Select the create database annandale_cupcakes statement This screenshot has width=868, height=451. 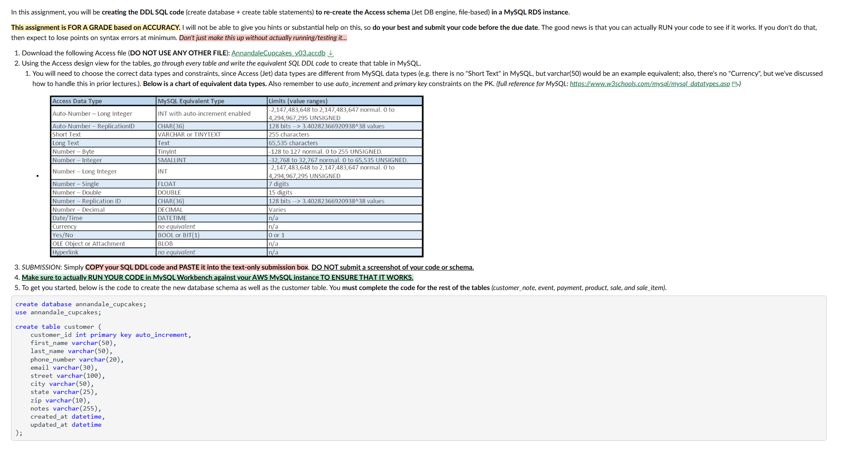tap(81, 304)
